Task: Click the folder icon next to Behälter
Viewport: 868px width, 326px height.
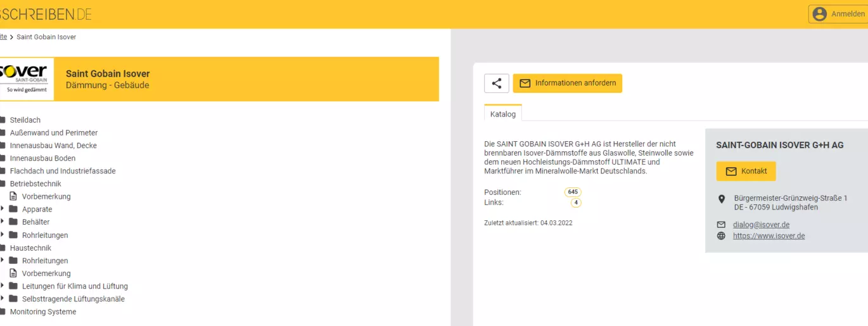Action: tap(13, 222)
